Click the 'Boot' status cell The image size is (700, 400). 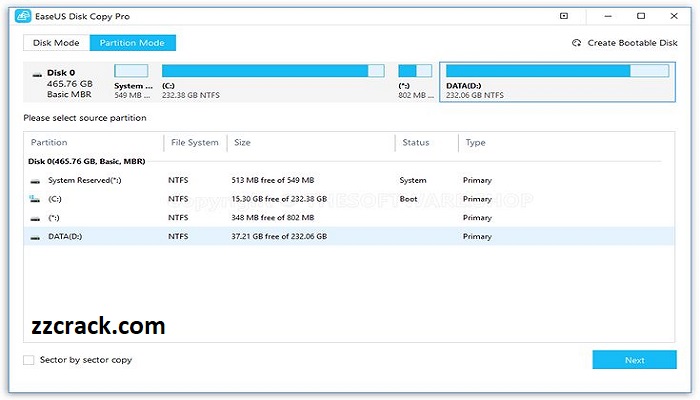408,199
